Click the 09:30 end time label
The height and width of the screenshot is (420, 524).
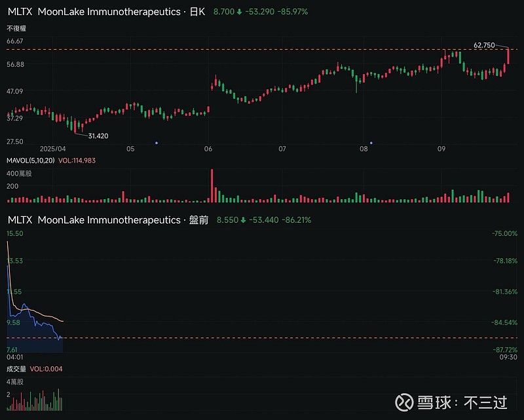(508, 357)
